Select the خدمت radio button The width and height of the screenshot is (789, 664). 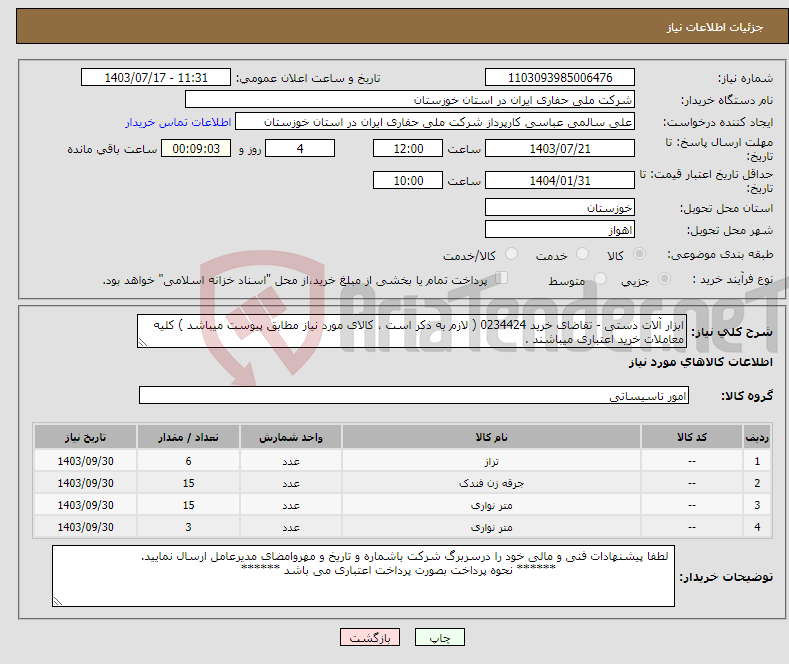(582, 254)
